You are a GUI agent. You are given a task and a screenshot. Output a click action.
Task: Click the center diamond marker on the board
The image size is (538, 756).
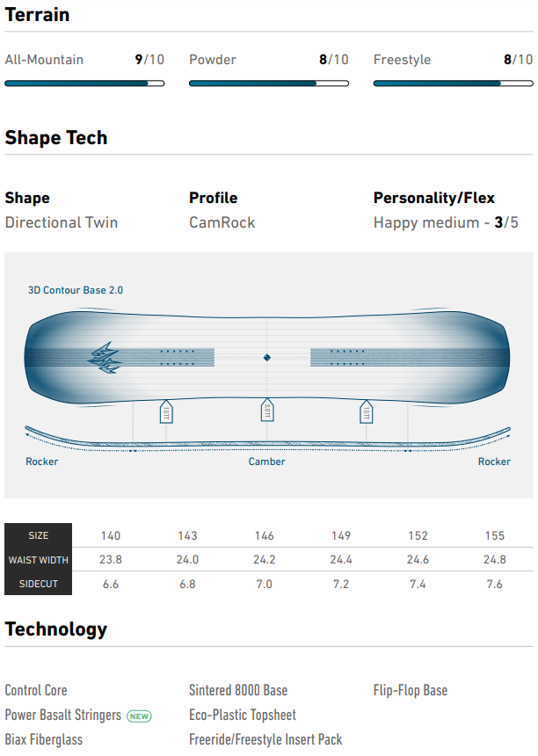coord(267,357)
